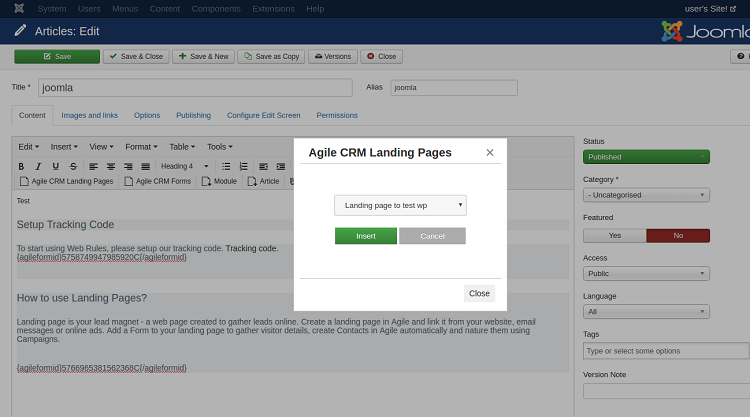
Task: Set Featured to Yes
Action: [x=615, y=236]
